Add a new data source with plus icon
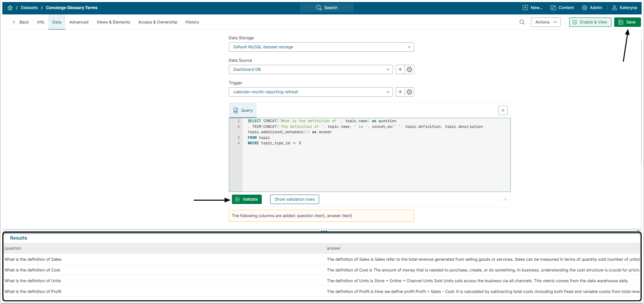This screenshot has height=304, width=644. (x=400, y=69)
